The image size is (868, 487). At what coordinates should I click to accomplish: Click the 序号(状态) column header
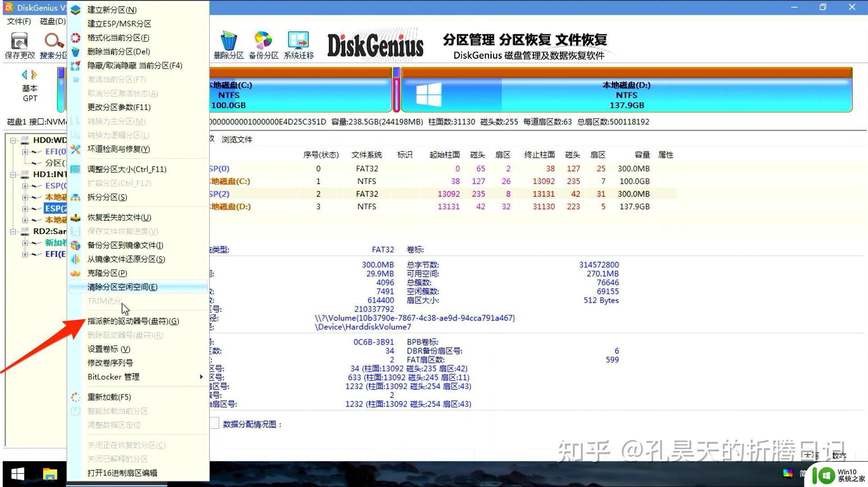point(321,155)
